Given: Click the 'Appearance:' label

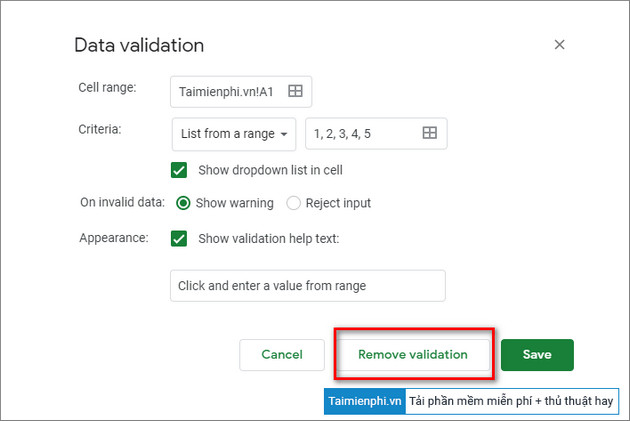Looking at the screenshot, I should [x=114, y=238].
